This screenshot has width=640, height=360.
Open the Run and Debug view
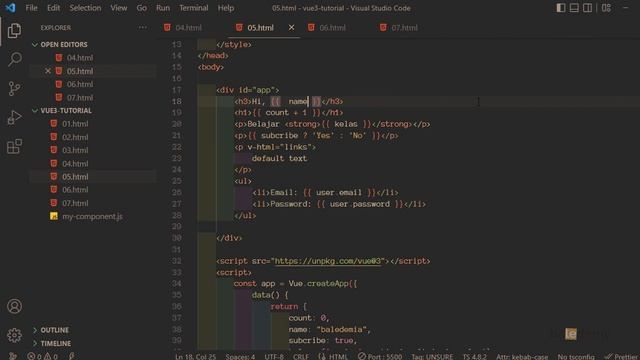(x=14, y=118)
